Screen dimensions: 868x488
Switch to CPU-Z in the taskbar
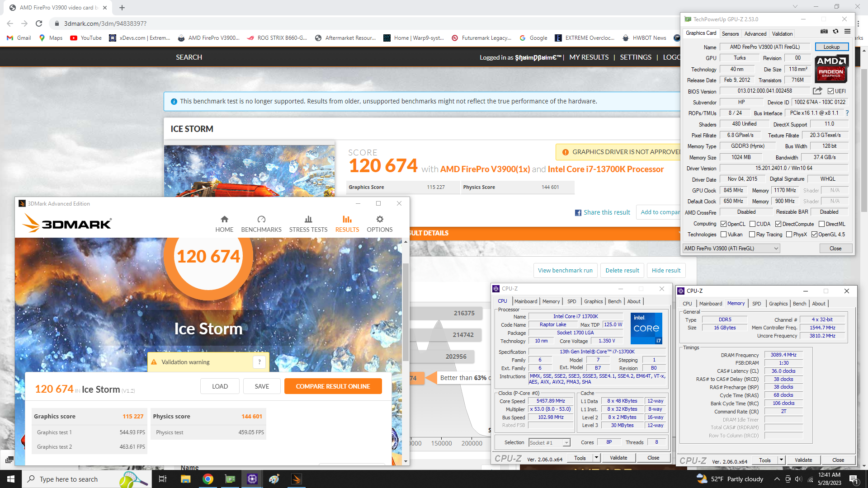[x=252, y=479]
